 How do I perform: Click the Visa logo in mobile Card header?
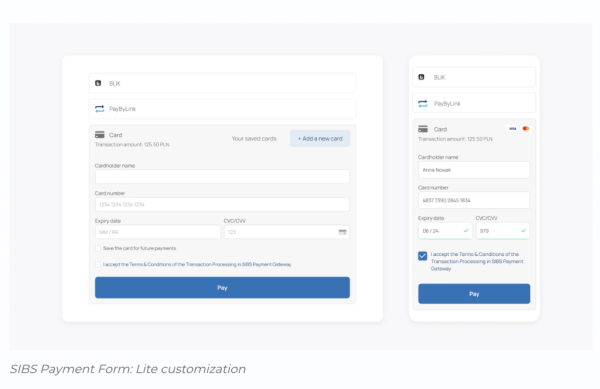(x=513, y=129)
